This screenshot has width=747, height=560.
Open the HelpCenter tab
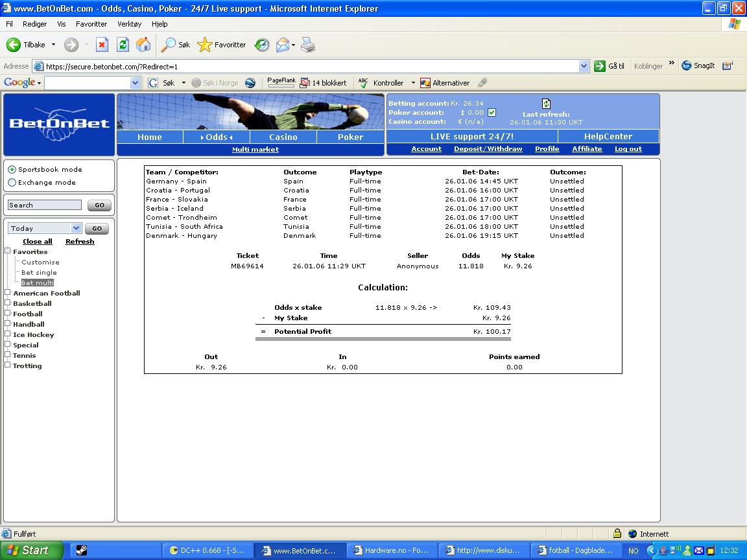coord(608,136)
